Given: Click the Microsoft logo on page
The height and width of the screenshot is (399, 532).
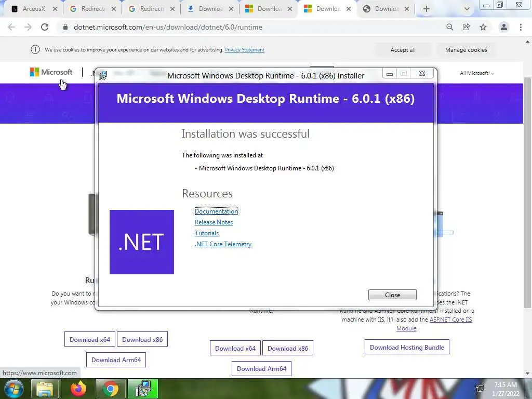Looking at the screenshot, I should (51, 72).
